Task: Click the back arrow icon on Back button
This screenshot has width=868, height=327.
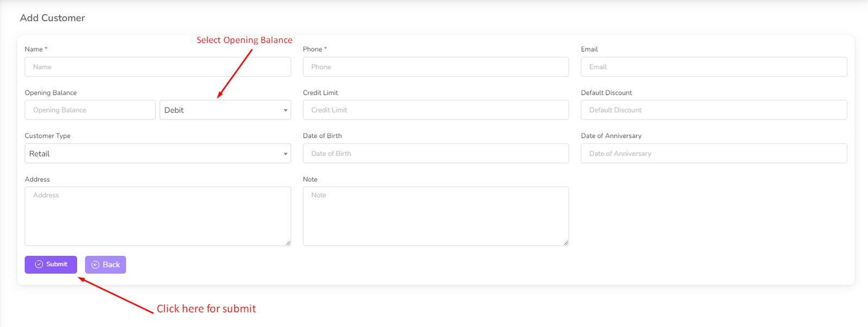Action: tap(95, 265)
